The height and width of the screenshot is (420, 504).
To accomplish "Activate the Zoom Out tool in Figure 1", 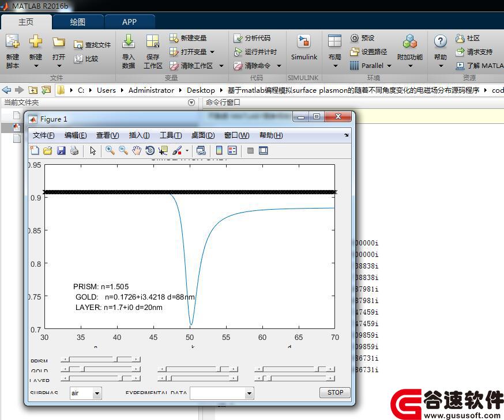I will tap(123, 150).
